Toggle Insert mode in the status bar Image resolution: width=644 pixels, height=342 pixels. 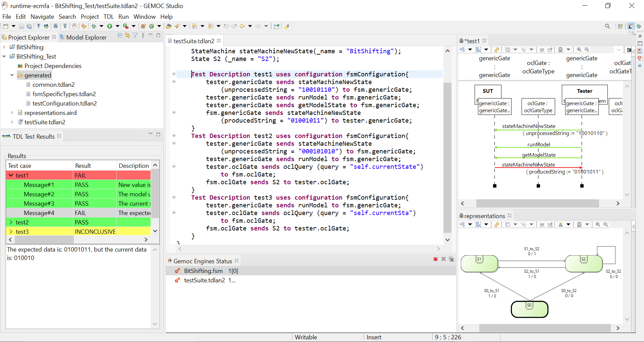pyautogui.click(x=374, y=337)
